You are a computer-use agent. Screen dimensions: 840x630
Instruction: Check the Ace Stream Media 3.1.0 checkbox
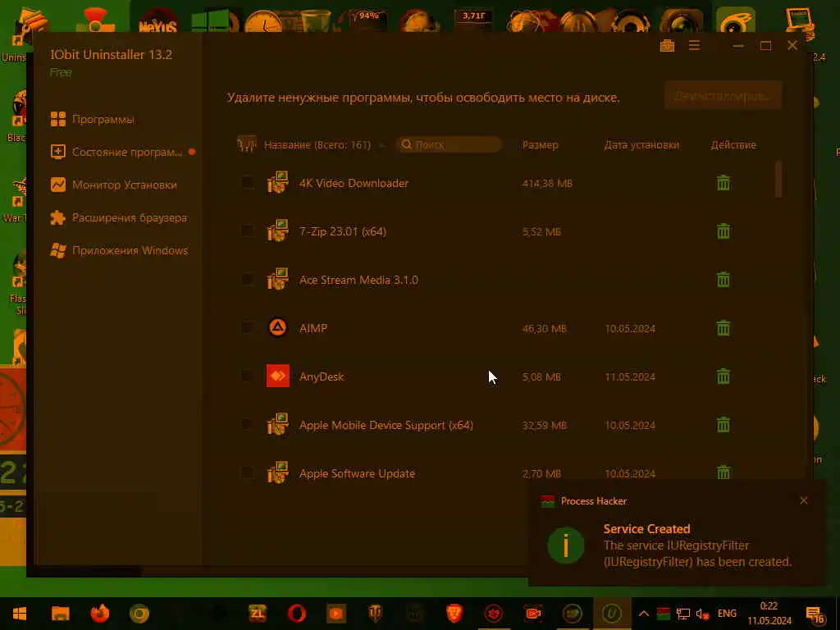247,280
